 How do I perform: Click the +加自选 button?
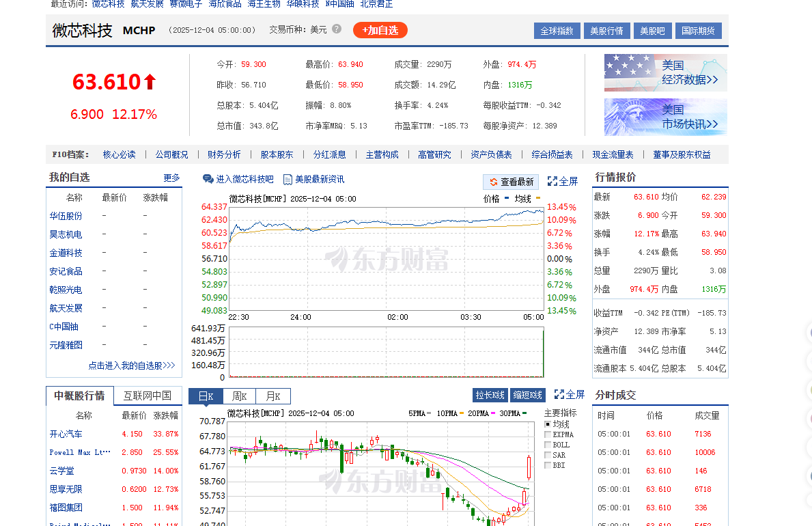tap(380, 30)
